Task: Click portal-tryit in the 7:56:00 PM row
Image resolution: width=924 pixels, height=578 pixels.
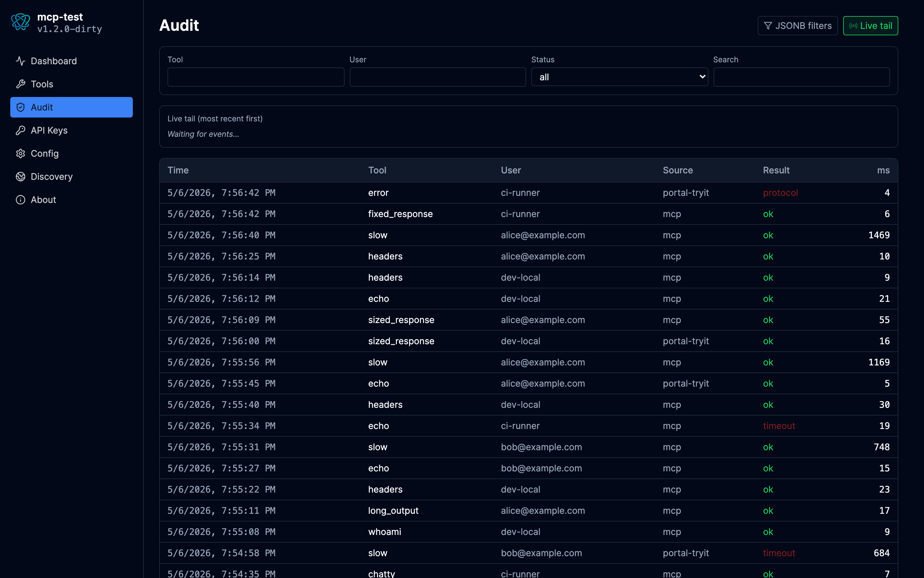Action: click(686, 341)
